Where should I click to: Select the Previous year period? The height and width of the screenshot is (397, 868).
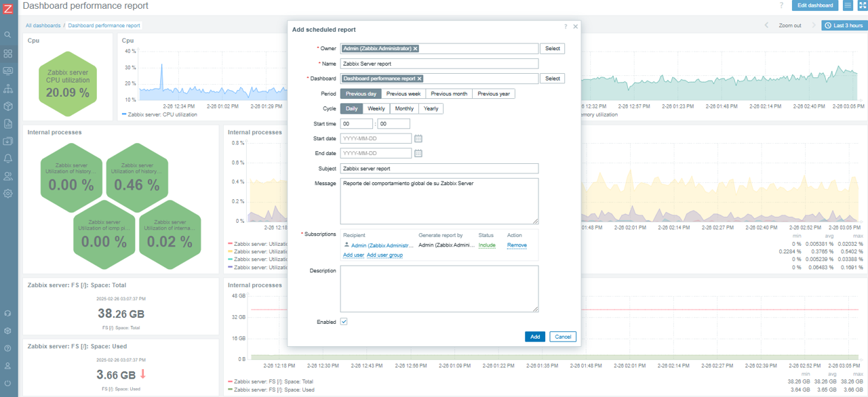pos(494,93)
